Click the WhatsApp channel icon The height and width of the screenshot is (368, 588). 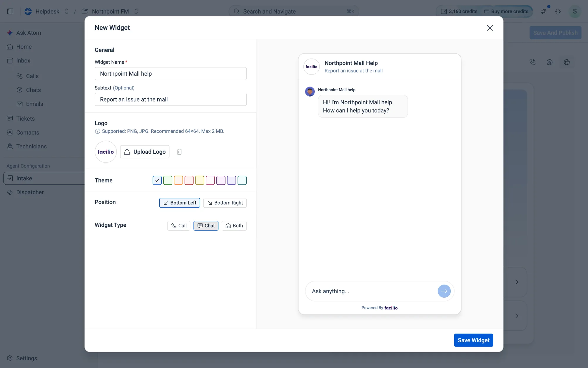549,62
